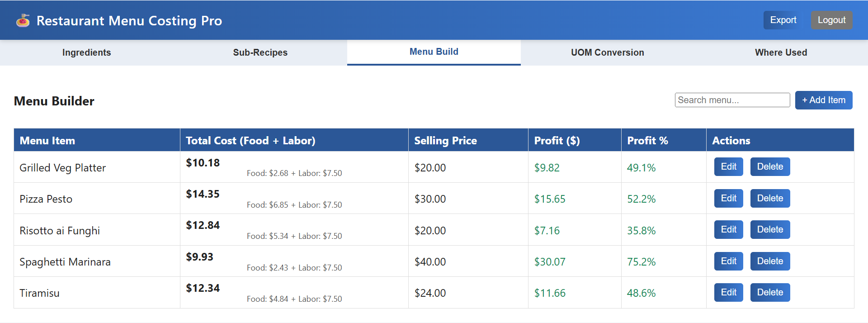Open the Ingredients tab

87,52
